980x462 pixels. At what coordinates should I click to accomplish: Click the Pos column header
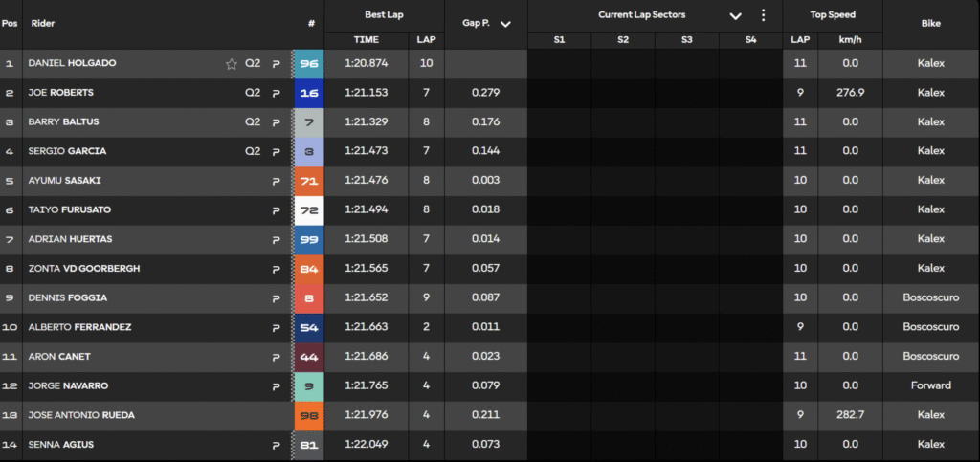pos(10,23)
